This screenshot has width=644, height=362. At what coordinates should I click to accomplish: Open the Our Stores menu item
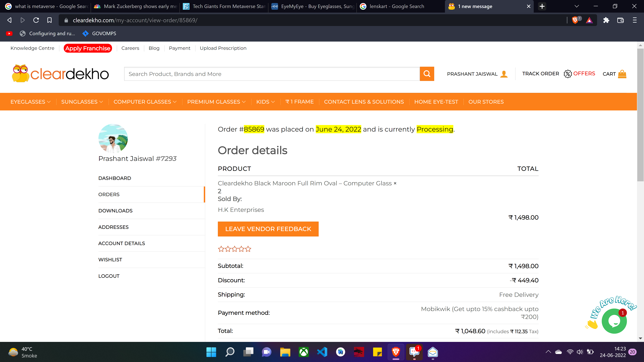tap(486, 102)
